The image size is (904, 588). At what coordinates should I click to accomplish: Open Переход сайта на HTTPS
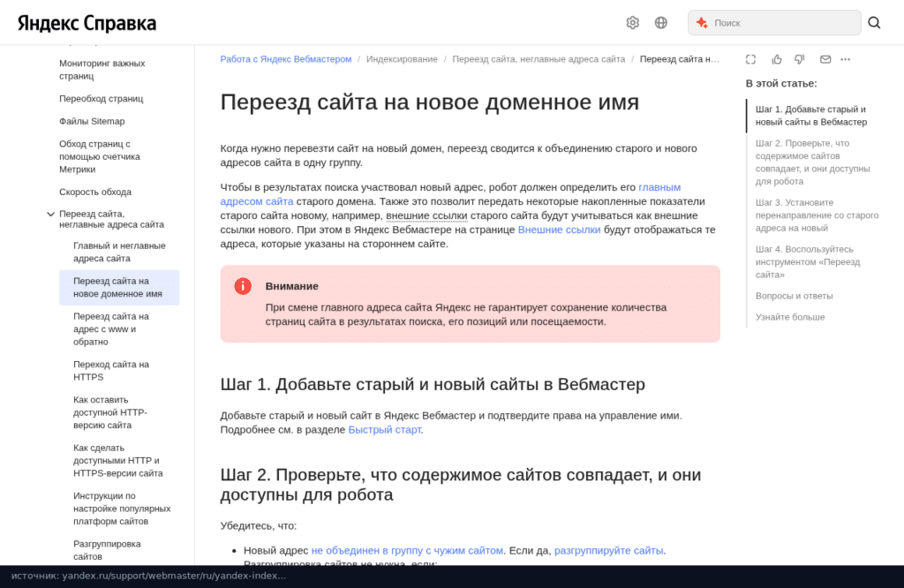110,371
